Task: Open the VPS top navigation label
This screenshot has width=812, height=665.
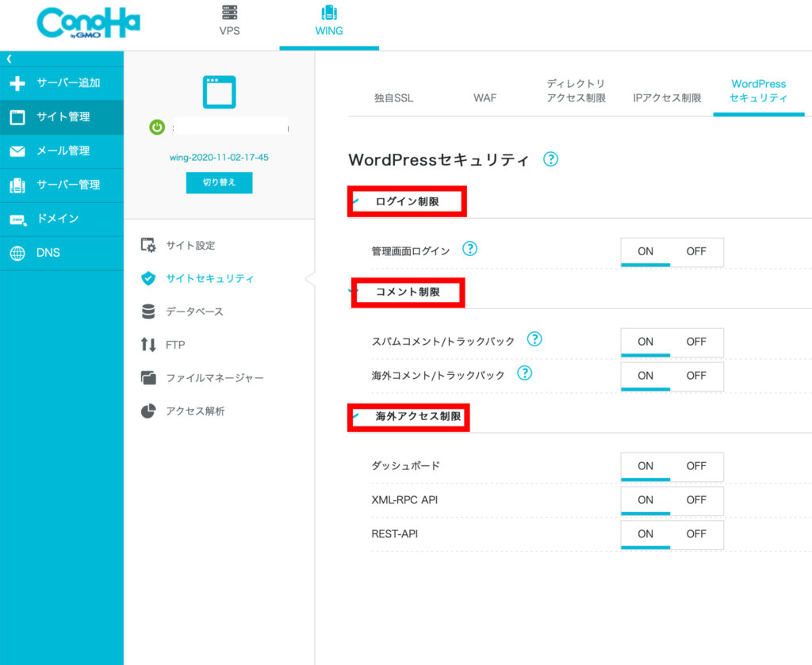Action: 229,31
